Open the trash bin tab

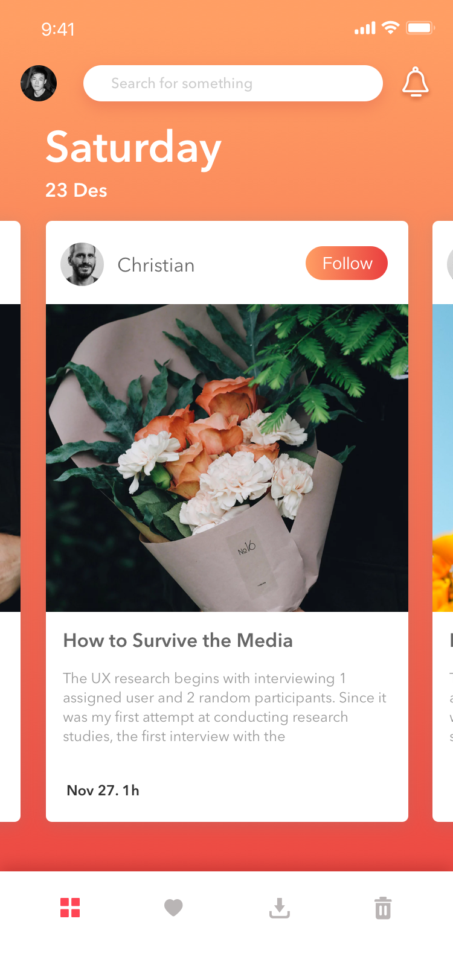(x=383, y=908)
